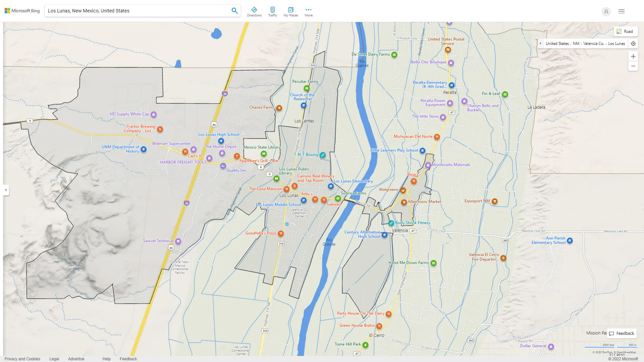Open the Feedback dialog
The image size is (644, 362).
pos(622,333)
